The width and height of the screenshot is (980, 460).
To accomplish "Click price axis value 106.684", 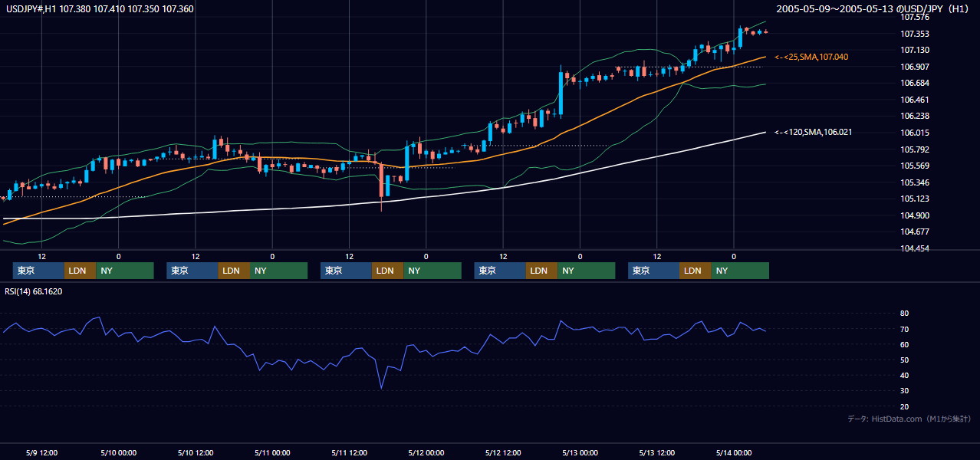I will (915, 83).
